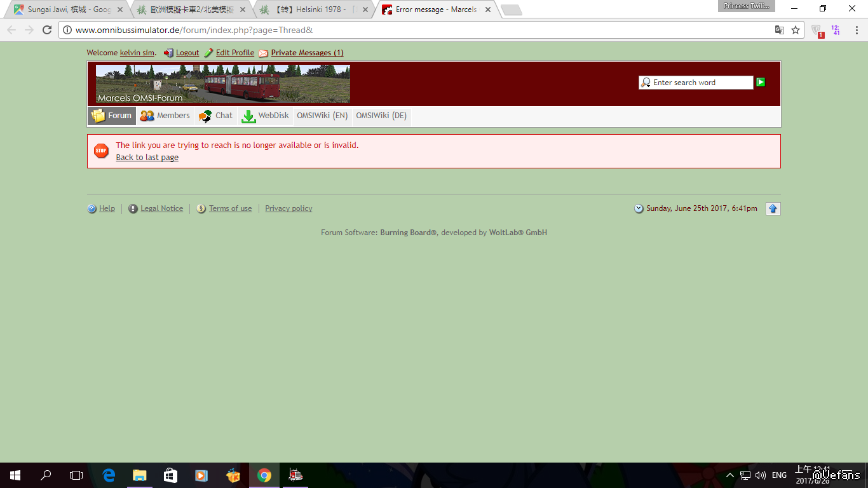Reload the page with refresh icon

[x=46, y=30]
